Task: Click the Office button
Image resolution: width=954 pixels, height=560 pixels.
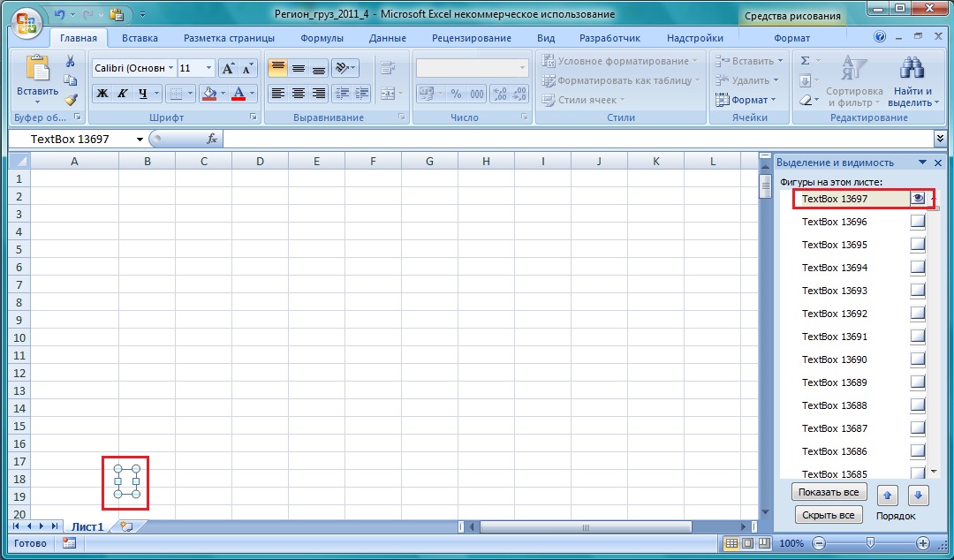Action: [26, 23]
